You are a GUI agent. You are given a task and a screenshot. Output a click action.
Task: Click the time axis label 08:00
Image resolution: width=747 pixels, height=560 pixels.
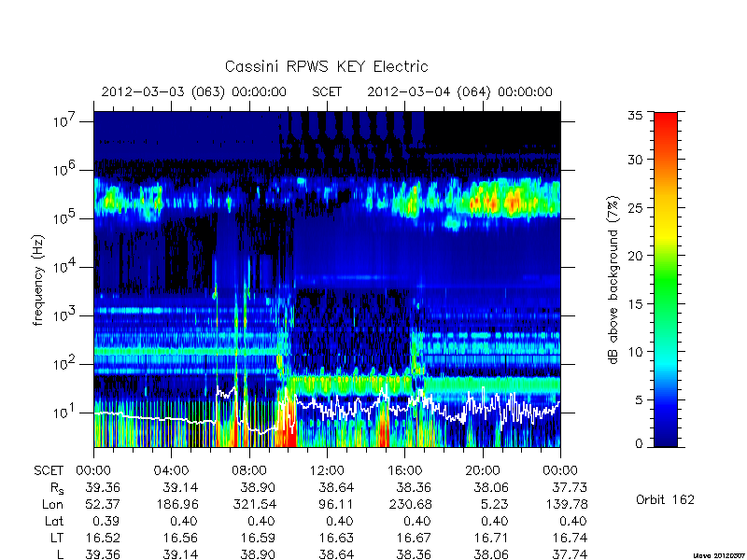pyautogui.click(x=249, y=470)
